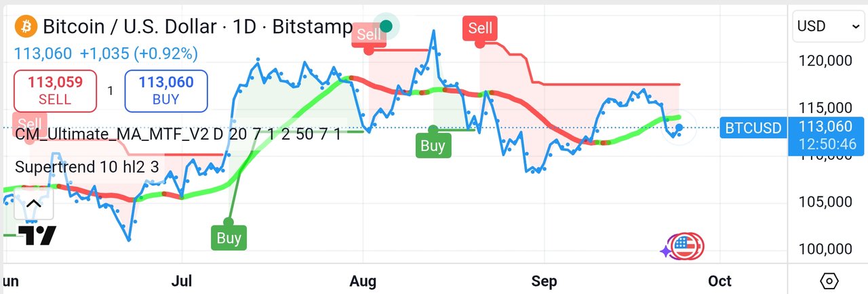Click the purple sparkle icon

click(667, 251)
